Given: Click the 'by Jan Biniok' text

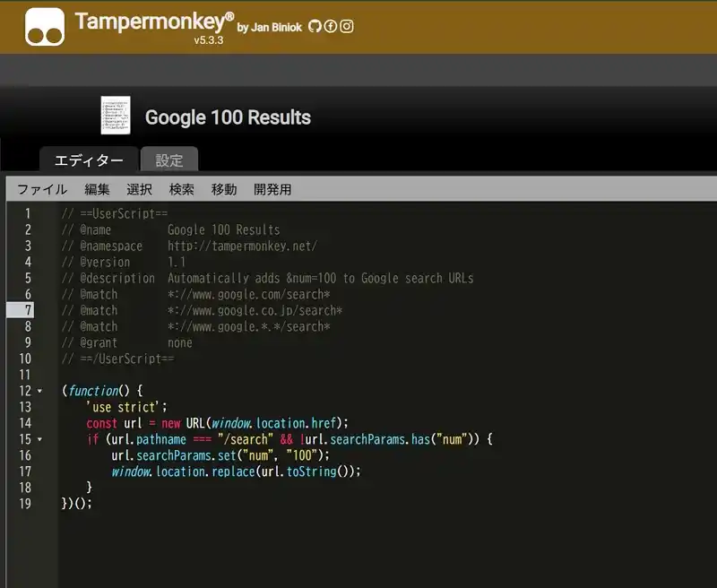Looking at the screenshot, I should pyautogui.click(x=270, y=28).
